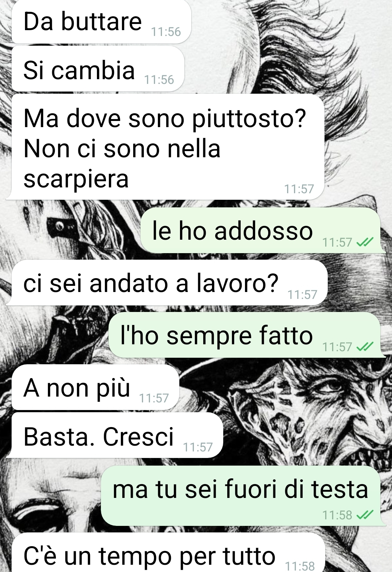Click the double-check icon on 'l'ho sempre fatto'

click(x=365, y=346)
